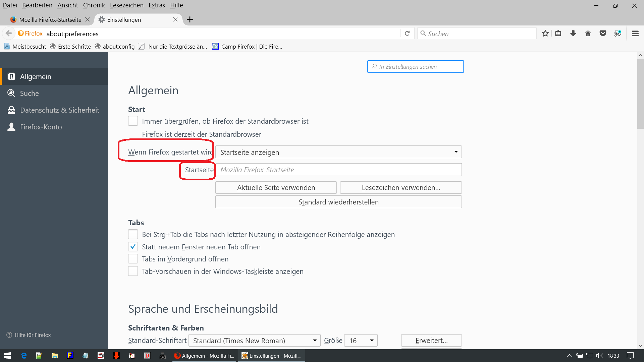The height and width of the screenshot is (362, 644).
Task: Click the home button icon
Action: coord(588,34)
